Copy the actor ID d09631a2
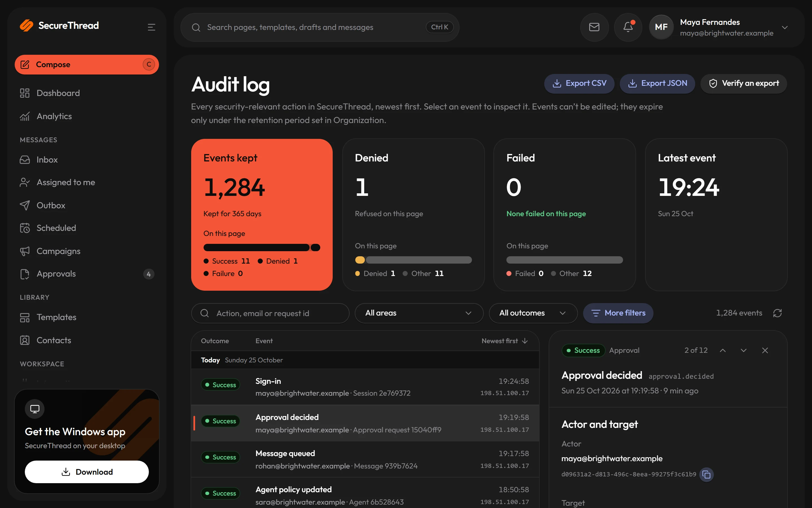The height and width of the screenshot is (508, 812). [706, 474]
